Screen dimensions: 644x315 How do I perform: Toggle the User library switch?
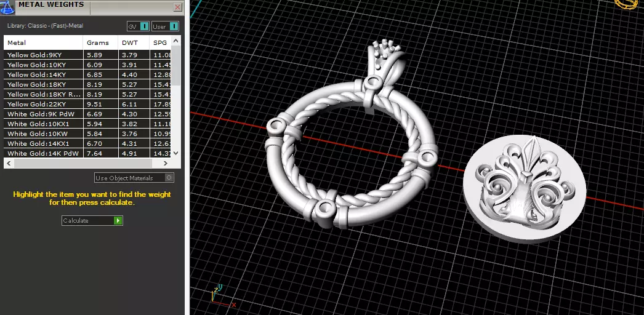pos(165,26)
